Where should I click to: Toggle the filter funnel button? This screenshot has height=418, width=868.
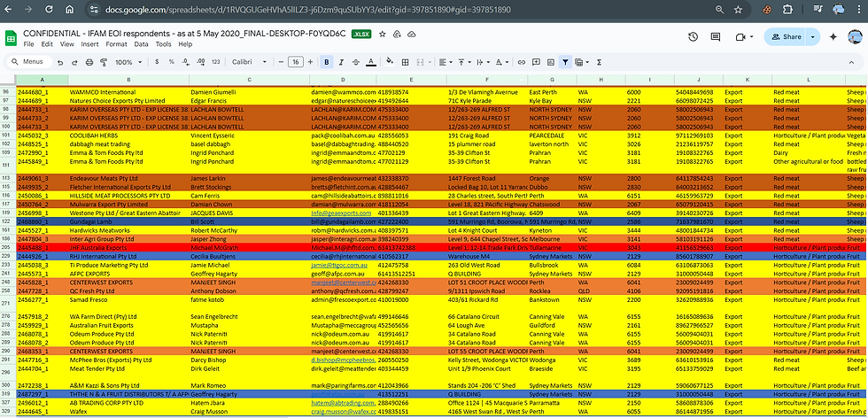click(565, 62)
